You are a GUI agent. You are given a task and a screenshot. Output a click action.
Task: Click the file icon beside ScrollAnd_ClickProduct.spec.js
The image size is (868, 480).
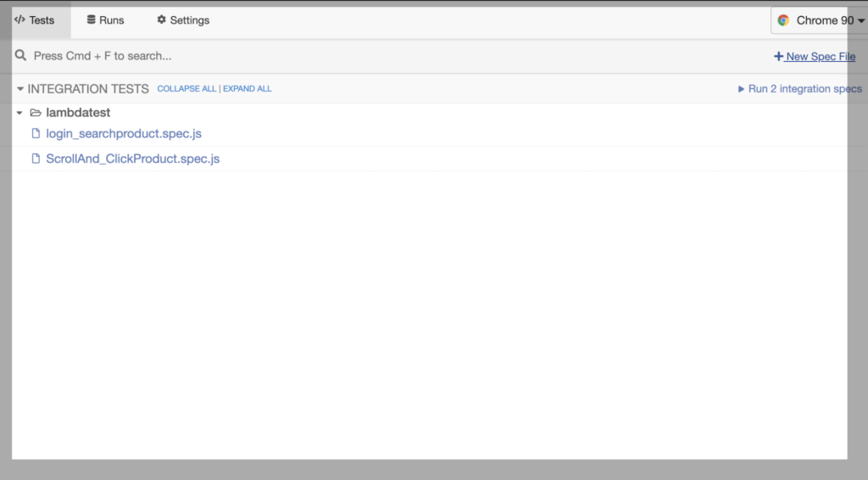36,159
